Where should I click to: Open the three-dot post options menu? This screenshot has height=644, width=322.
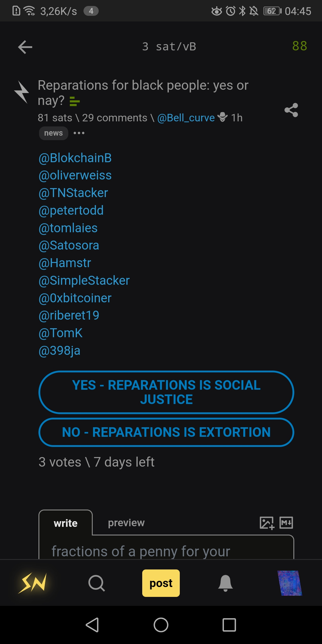click(79, 133)
